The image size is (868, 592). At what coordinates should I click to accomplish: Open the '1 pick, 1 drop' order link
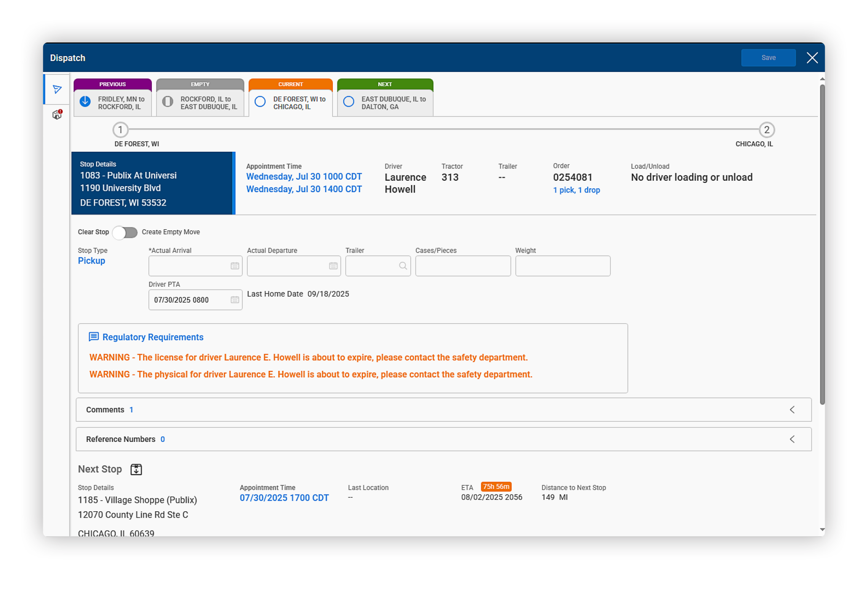pyautogui.click(x=576, y=190)
